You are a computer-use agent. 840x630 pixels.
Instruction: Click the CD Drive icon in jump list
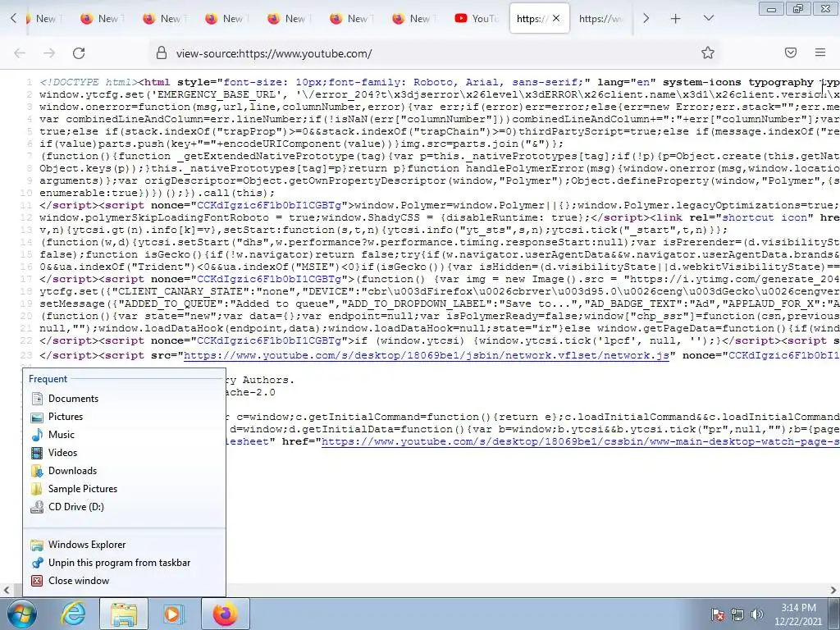(37, 507)
